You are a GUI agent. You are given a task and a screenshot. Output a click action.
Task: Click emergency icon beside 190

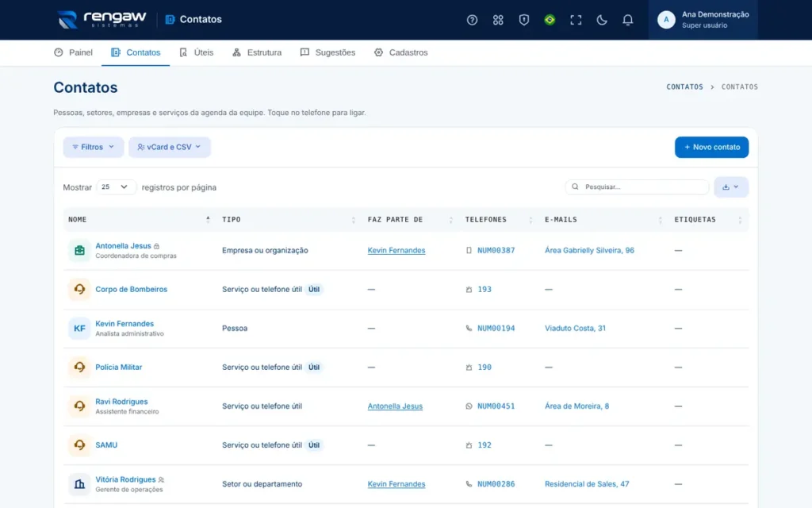tap(469, 367)
